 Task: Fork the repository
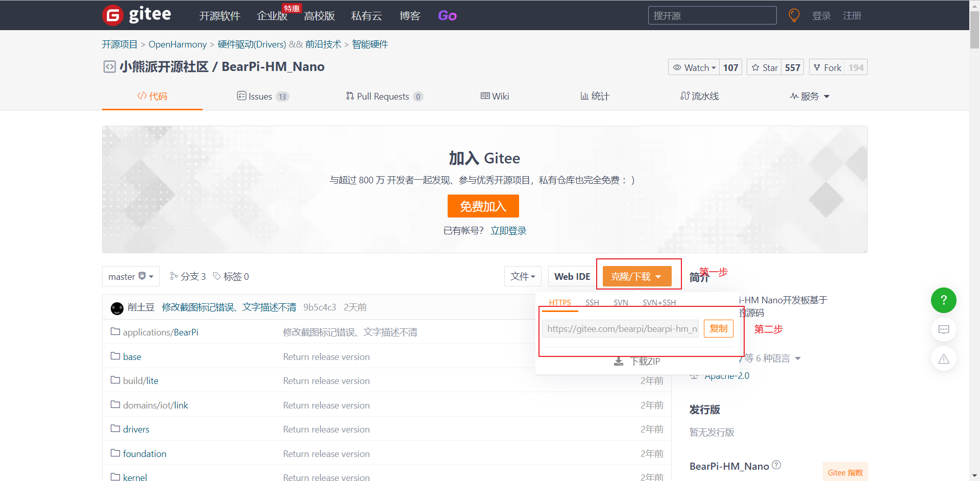tap(827, 67)
